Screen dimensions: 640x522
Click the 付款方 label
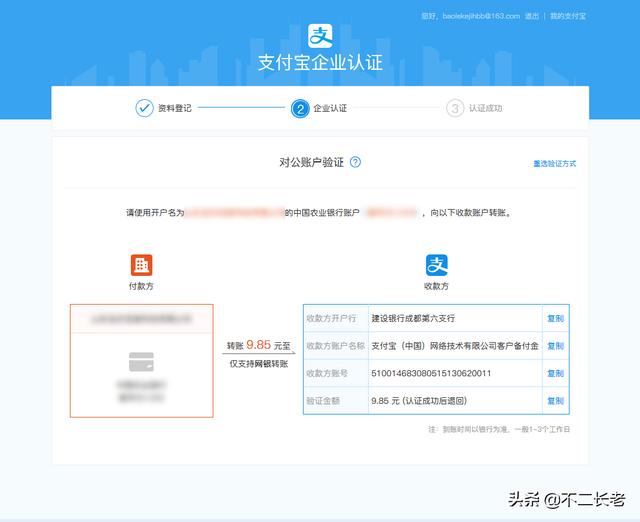coord(141,286)
